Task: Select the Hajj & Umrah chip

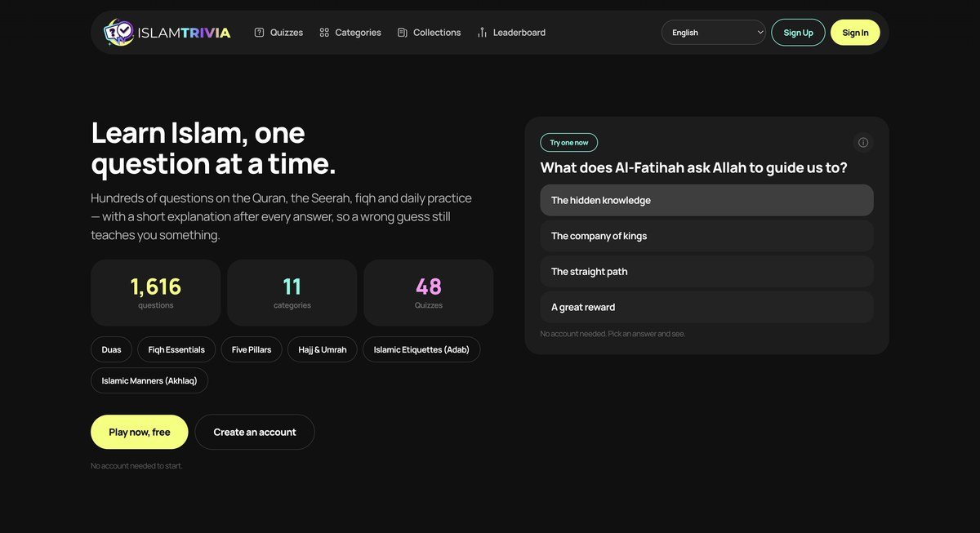Action: (x=323, y=349)
